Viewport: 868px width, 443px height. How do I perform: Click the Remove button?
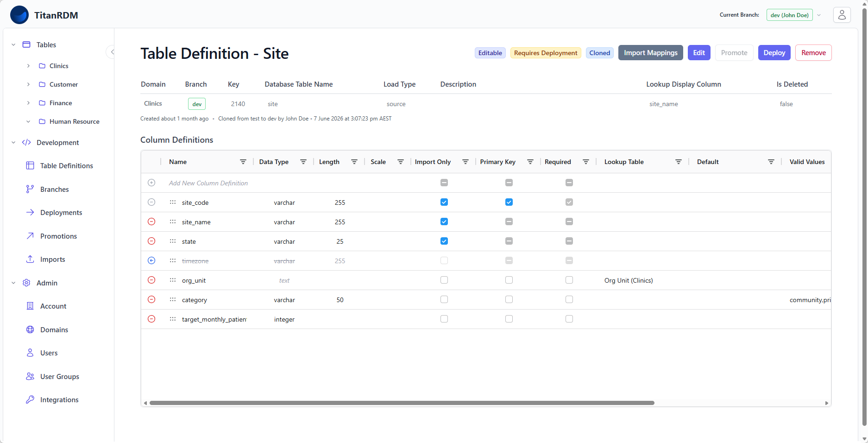813,52
